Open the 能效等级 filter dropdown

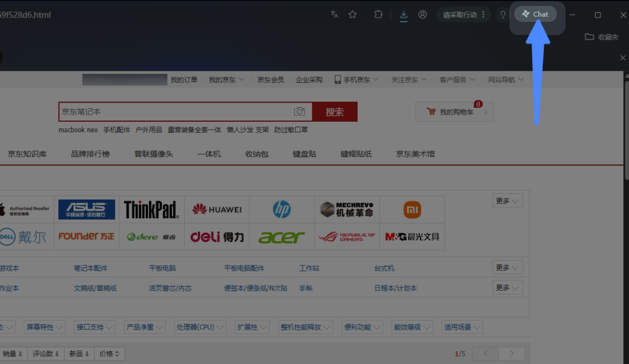pyautogui.click(x=412, y=327)
